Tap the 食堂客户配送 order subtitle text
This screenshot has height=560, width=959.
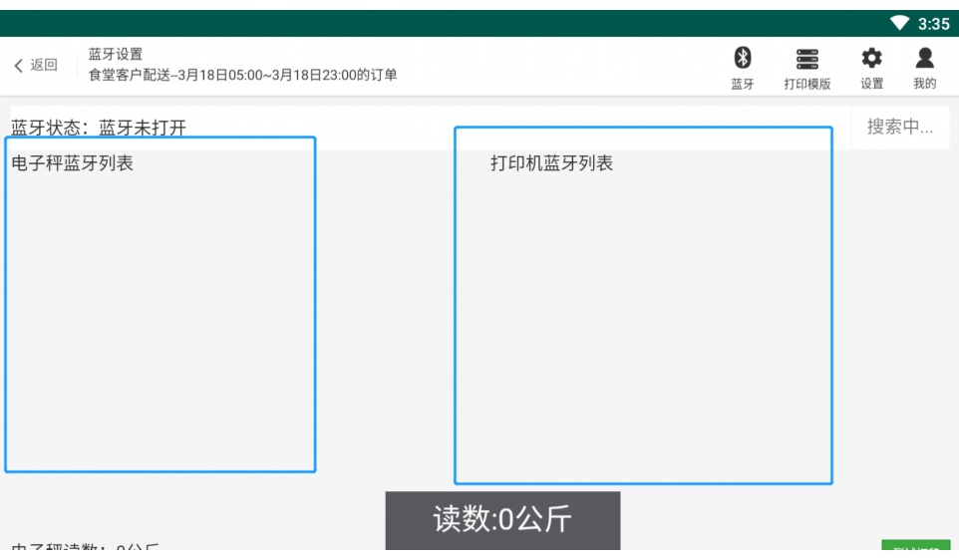[x=243, y=76]
